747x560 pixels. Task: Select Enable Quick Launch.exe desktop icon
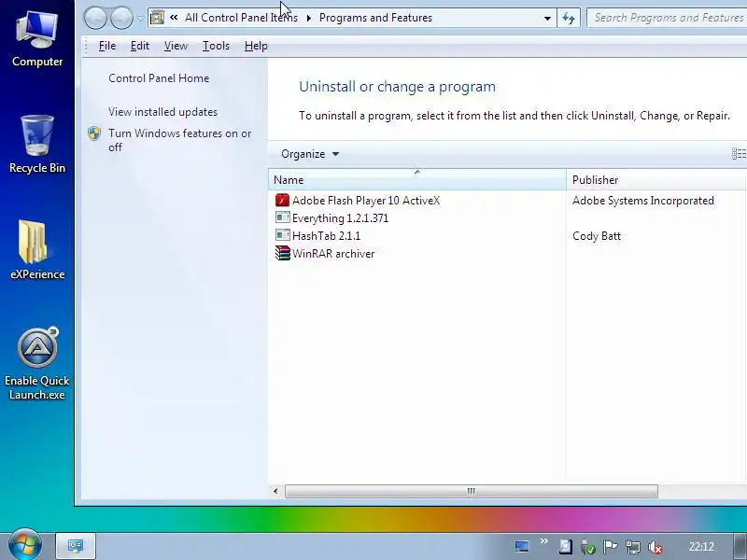(37, 363)
